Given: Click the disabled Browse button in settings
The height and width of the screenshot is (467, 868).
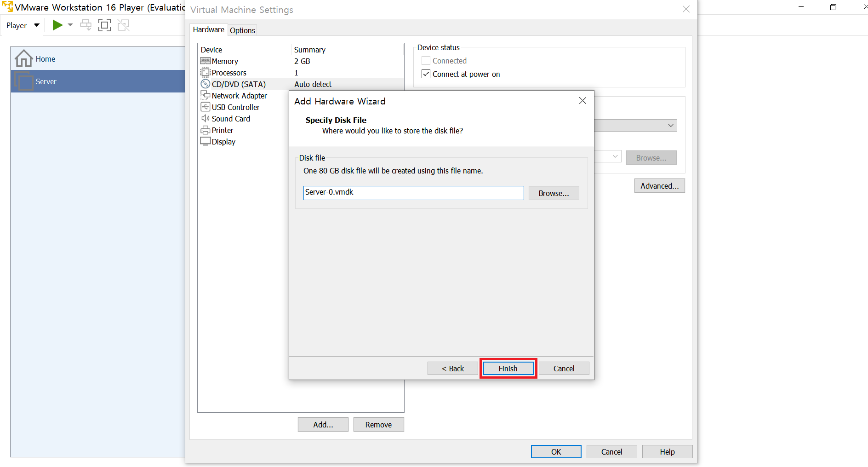Looking at the screenshot, I should 651,158.
